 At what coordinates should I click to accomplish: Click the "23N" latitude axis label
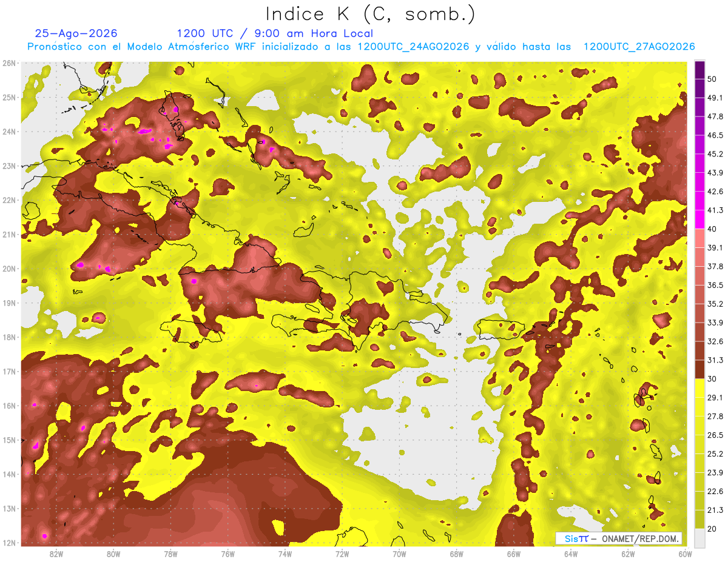click(9, 166)
